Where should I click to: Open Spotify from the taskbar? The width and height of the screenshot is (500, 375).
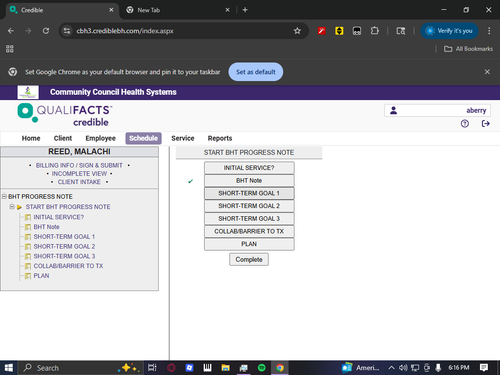click(262, 368)
